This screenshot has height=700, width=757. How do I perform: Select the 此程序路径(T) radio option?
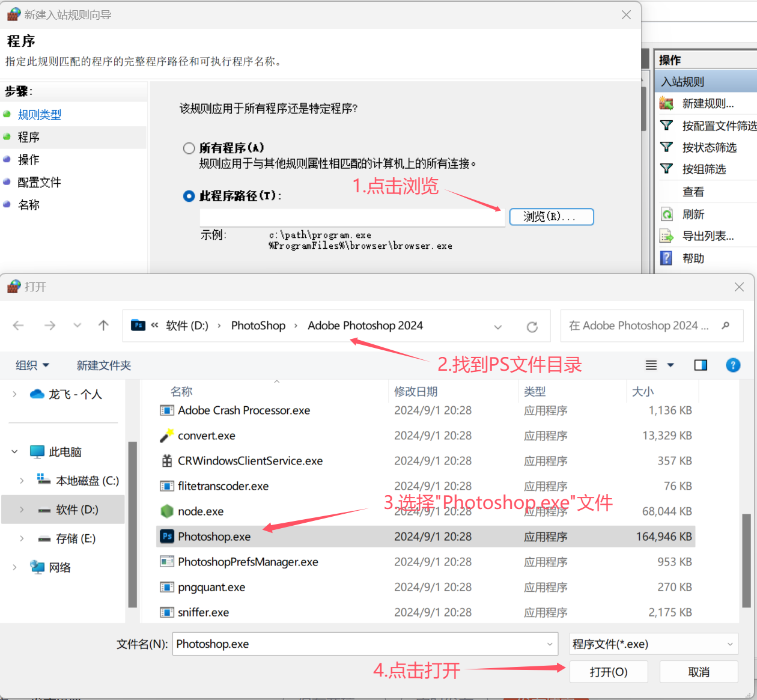click(189, 196)
